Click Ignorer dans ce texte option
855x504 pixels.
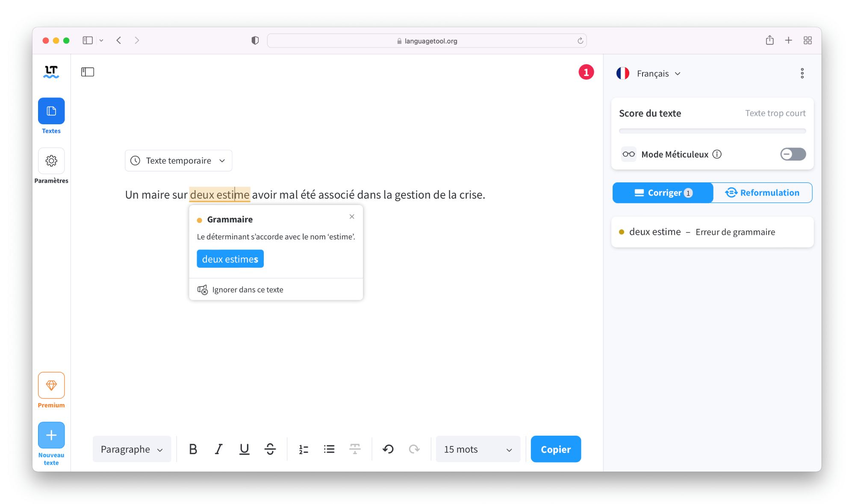pyautogui.click(x=248, y=289)
